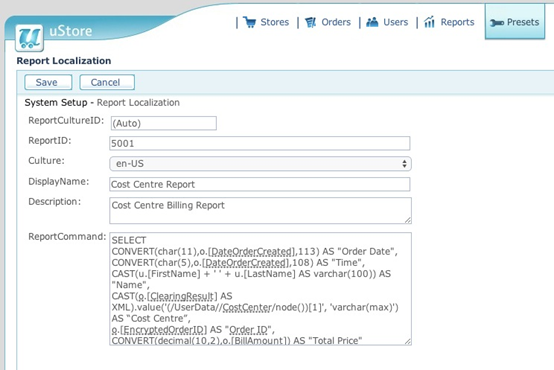Click the ReportCultureID label
This screenshot has width=554, height=370.
[x=66, y=121]
